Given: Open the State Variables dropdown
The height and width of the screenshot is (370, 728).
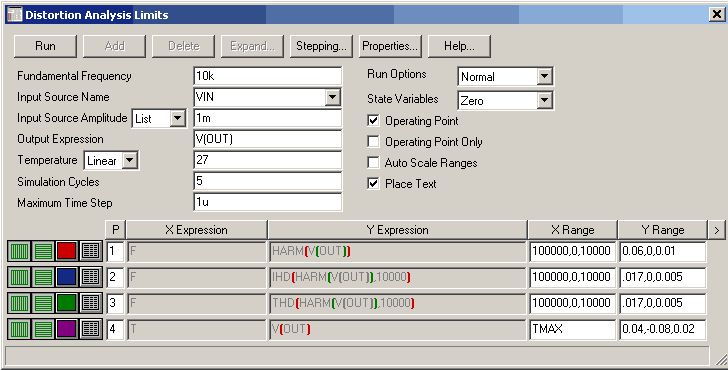Looking at the screenshot, I should pyautogui.click(x=544, y=100).
